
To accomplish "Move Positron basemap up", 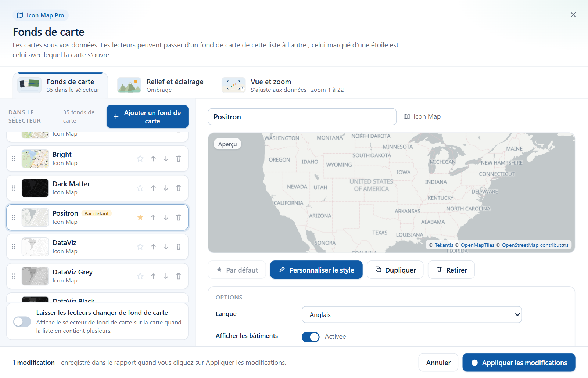I will click(x=153, y=217).
